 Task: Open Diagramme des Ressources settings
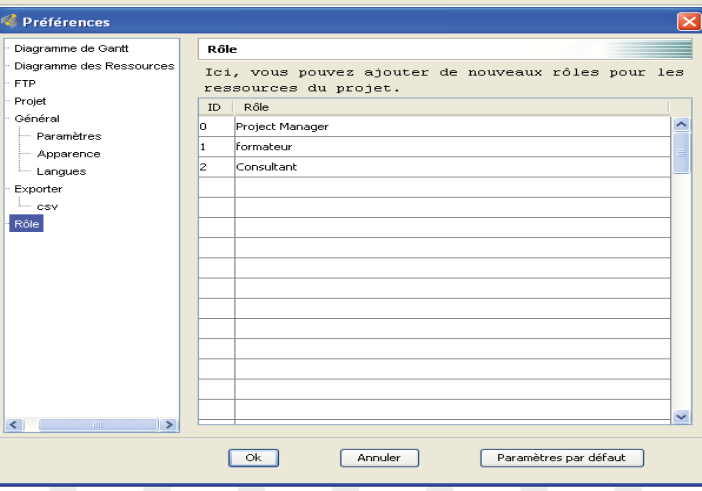coord(94,66)
